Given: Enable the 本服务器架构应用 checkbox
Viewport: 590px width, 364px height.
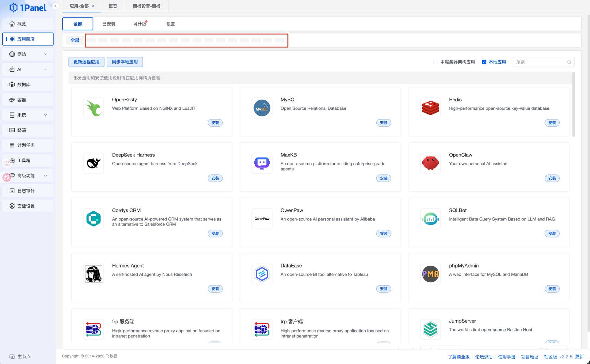Looking at the screenshot, I should tap(435, 62).
